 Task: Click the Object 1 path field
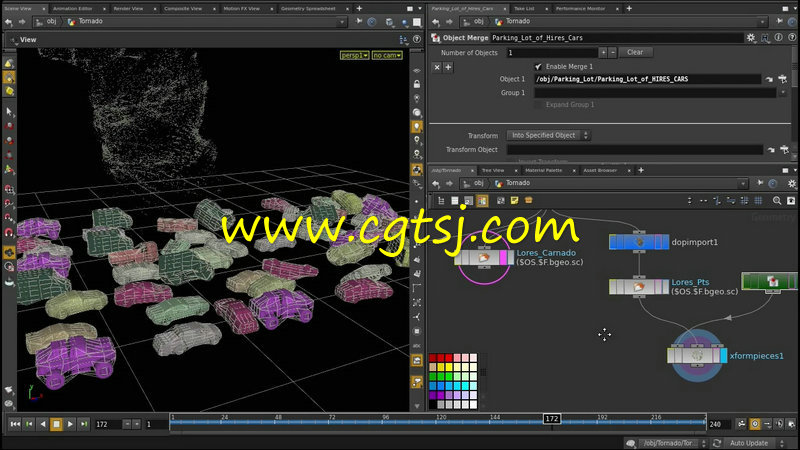[647, 79]
